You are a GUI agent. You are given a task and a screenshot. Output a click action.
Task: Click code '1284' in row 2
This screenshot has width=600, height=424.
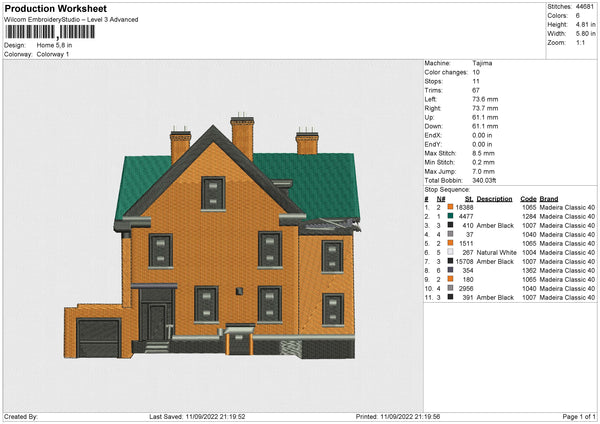[x=529, y=216]
